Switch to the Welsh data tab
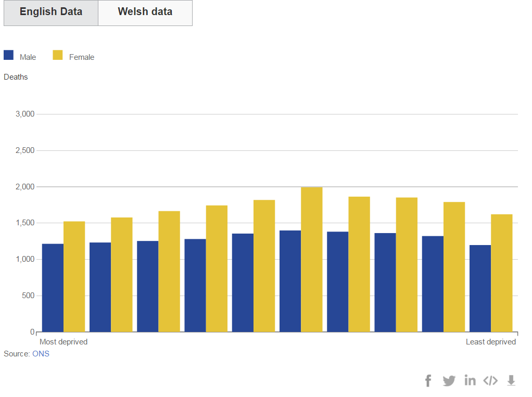The width and height of the screenshot is (532, 397). (x=145, y=12)
